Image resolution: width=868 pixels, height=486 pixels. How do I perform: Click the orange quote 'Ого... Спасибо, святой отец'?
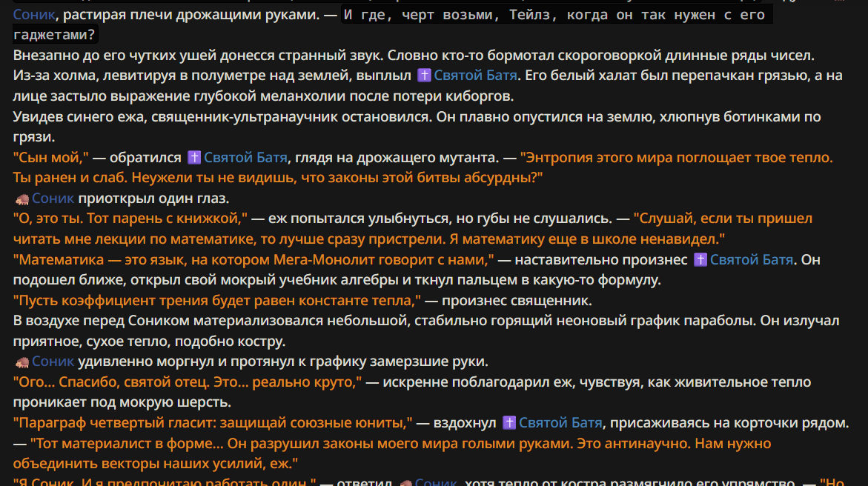point(187,382)
